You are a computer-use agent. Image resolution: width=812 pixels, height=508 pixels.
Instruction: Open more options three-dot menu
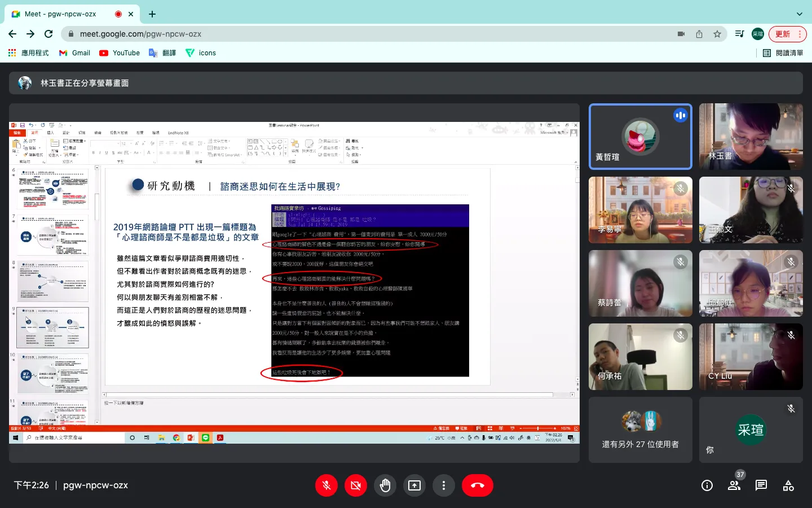pyautogui.click(x=444, y=485)
